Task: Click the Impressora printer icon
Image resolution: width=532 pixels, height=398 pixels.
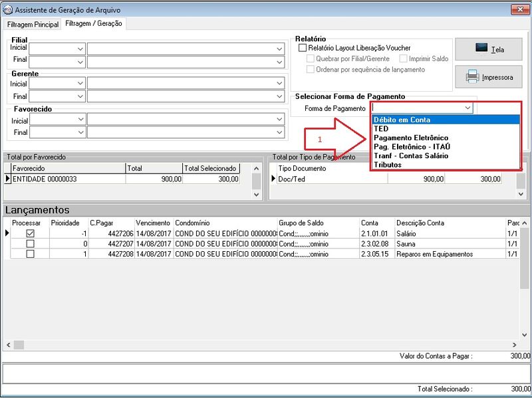Action: pos(489,77)
